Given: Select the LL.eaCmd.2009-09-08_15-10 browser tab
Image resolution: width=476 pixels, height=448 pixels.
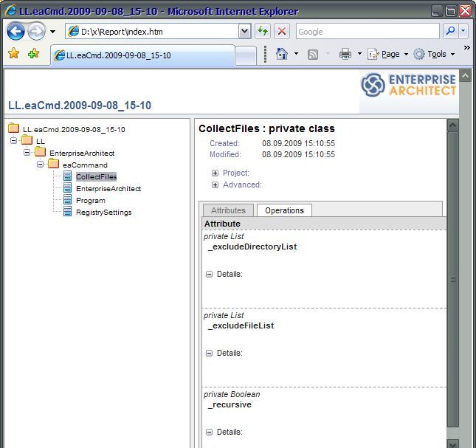Looking at the screenshot, I should [x=142, y=55].
